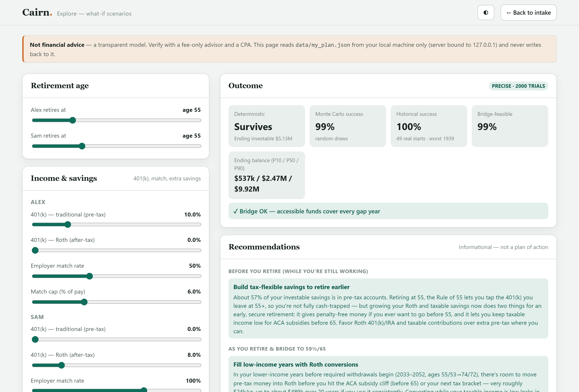Viewport: 579px width, 392px height.
Task: Adjust the Sam retires at slider
Action: 117,146
